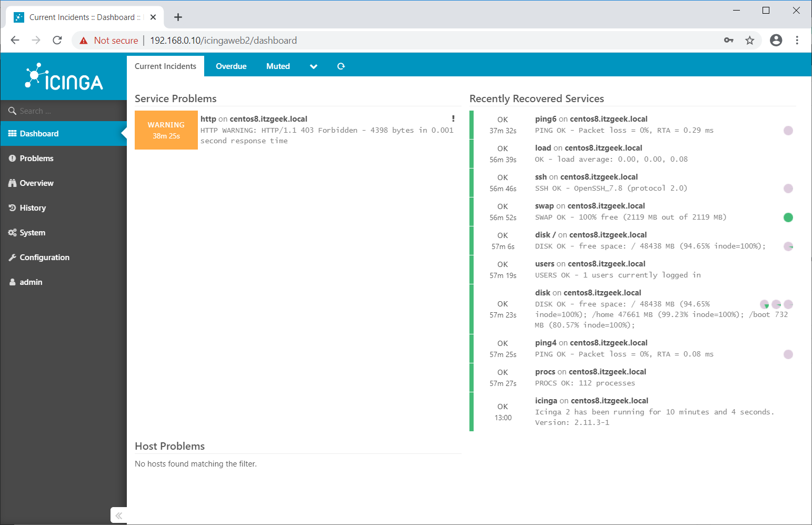
Task: Click the WARNING 38m 25s state badge
Action: coord(166,130)
